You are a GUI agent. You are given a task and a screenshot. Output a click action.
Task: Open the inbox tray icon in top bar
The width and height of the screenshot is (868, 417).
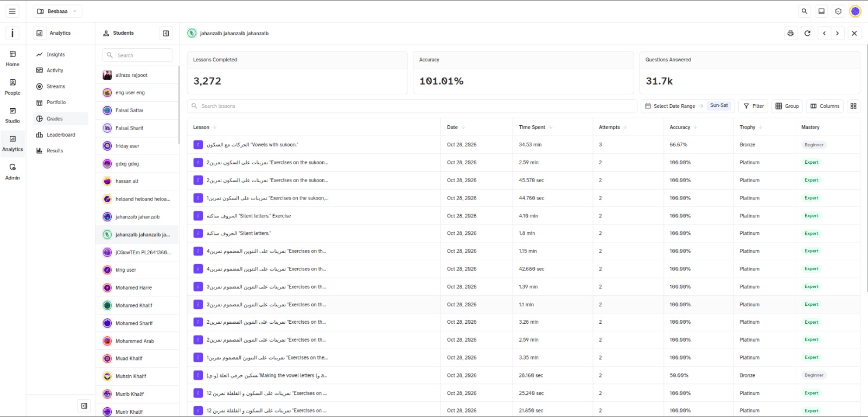[821, 11]
